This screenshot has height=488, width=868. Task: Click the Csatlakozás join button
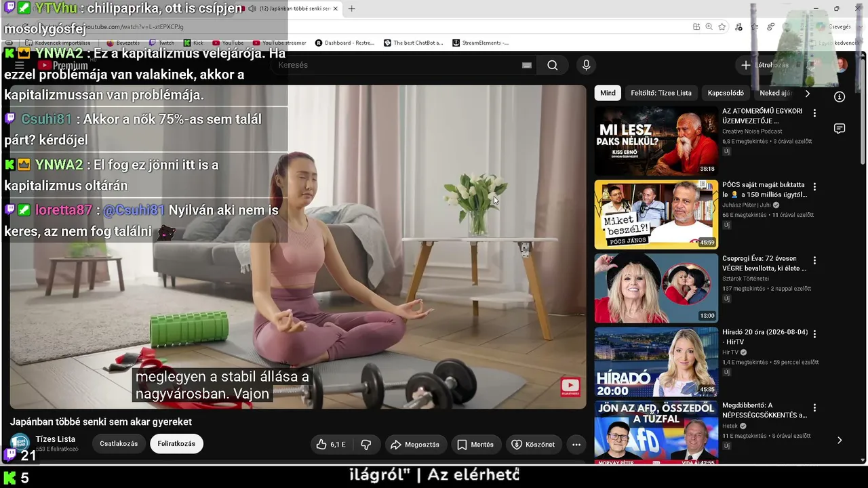pos(119,444)
